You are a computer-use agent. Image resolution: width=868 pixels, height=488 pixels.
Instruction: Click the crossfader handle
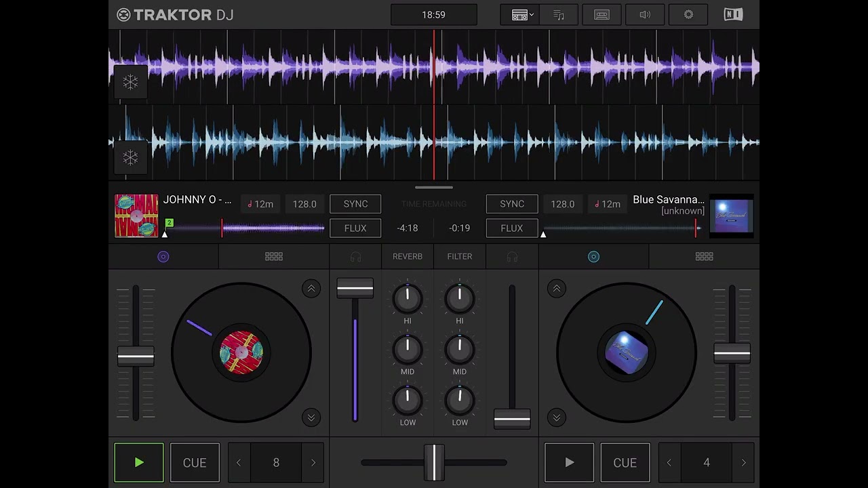click(434, 462)
